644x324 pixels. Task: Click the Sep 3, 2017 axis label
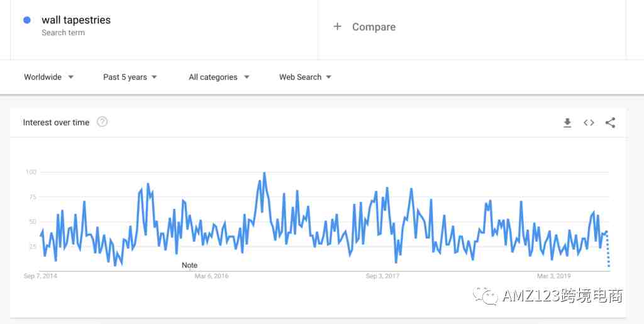point(382,276)
